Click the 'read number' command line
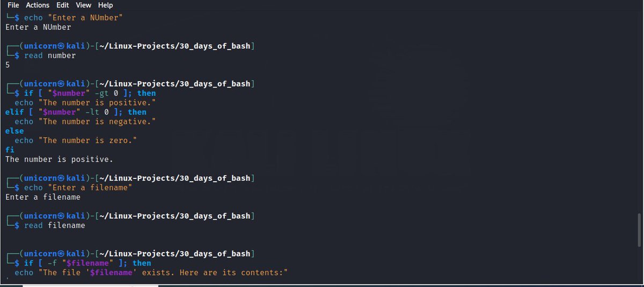 50,55
